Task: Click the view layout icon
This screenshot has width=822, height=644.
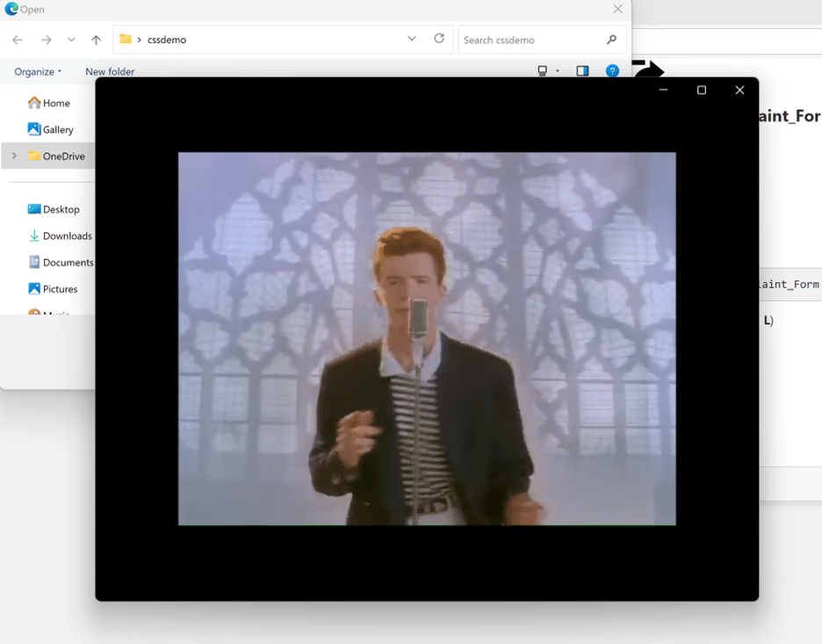Action: point(543,71)
